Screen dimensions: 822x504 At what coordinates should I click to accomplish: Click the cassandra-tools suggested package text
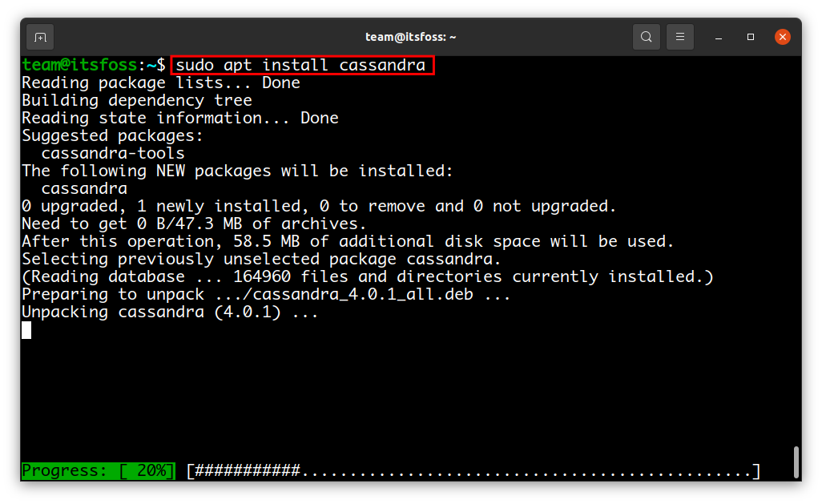(113, 153)
